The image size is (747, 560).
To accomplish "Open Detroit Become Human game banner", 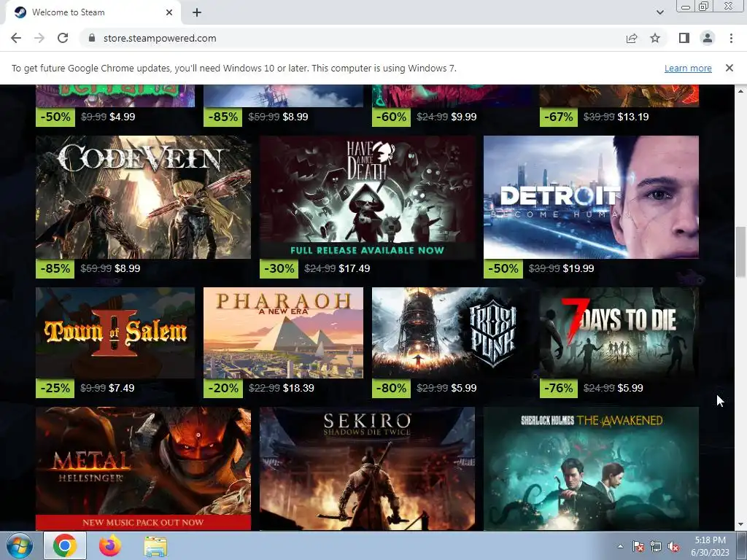I will point(591,197).
